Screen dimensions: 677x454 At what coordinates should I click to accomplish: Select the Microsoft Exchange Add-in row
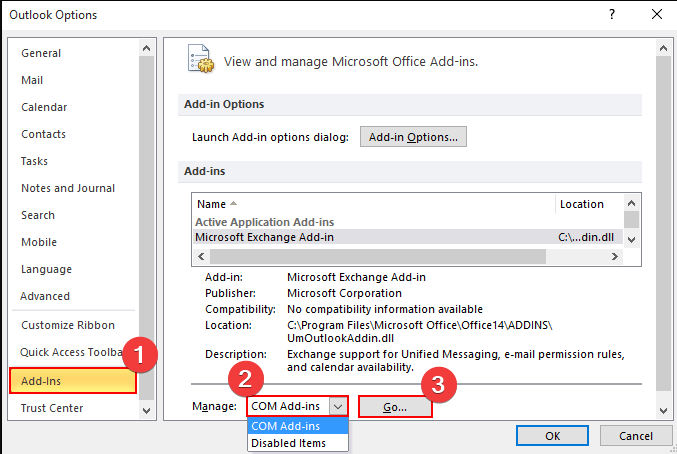[408, 237]
